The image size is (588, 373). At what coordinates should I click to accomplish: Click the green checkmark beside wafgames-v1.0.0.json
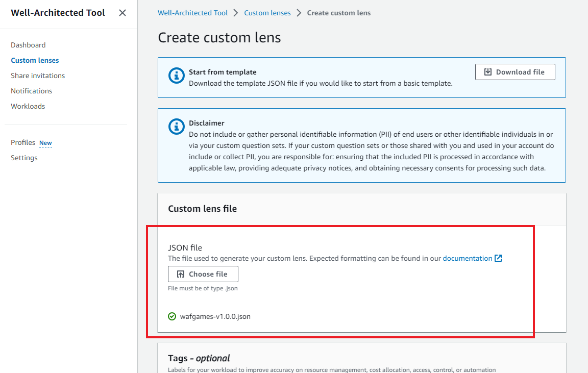[x=172, y=316]
